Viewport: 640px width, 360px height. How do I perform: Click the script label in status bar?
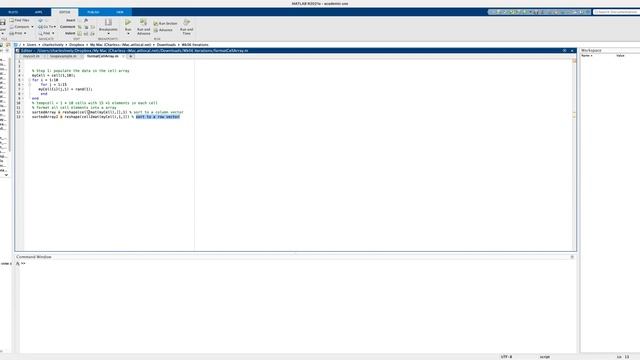pyautogui.click(x=544, y=357)
